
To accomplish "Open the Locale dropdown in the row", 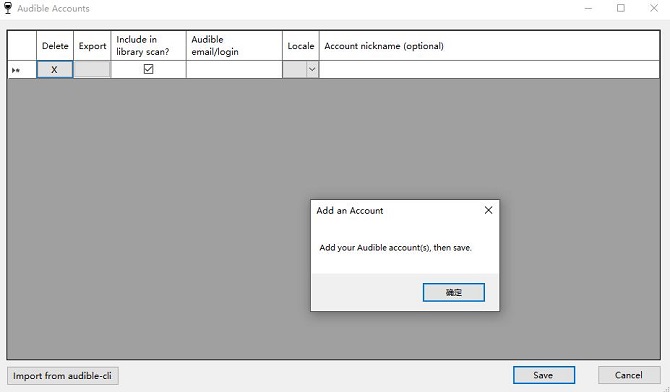I will point(312,69).
